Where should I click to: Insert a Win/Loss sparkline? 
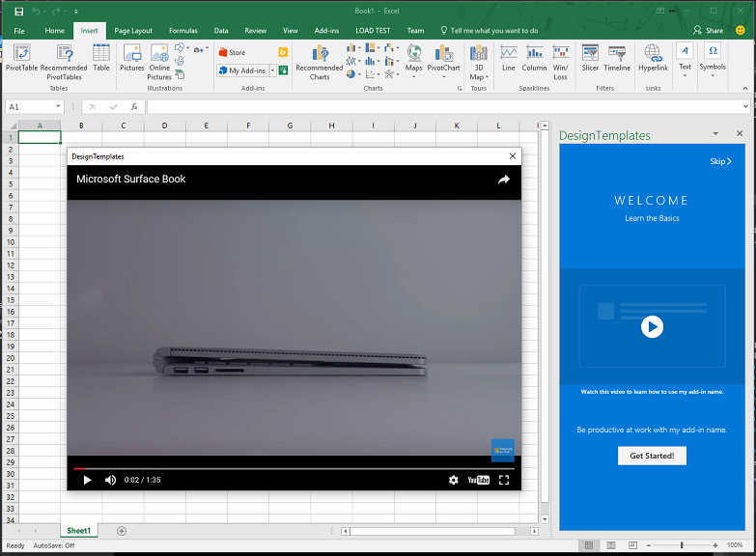pos(560,62)
